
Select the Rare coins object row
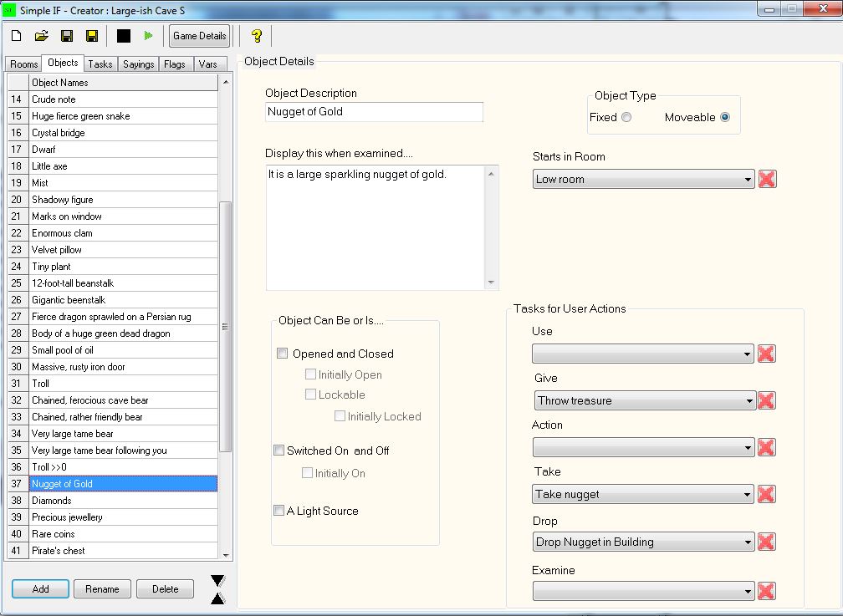pyautogui.click(x=124, y=534)
